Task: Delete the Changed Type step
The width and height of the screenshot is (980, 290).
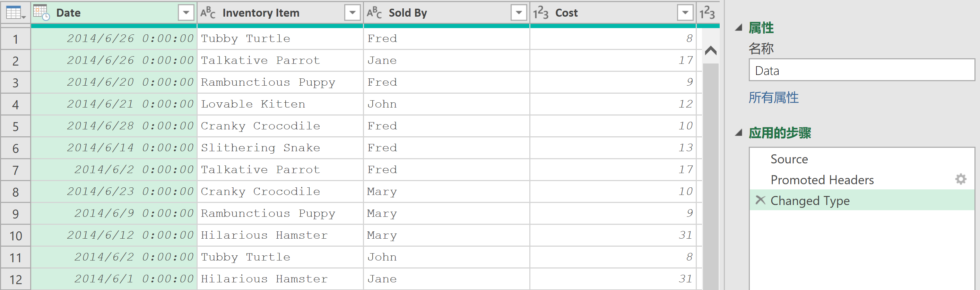Action: (x=760, y=200)
